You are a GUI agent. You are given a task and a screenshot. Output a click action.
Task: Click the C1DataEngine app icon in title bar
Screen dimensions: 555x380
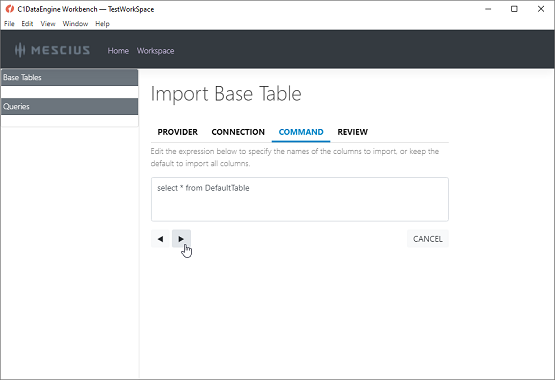click(10, 9)
